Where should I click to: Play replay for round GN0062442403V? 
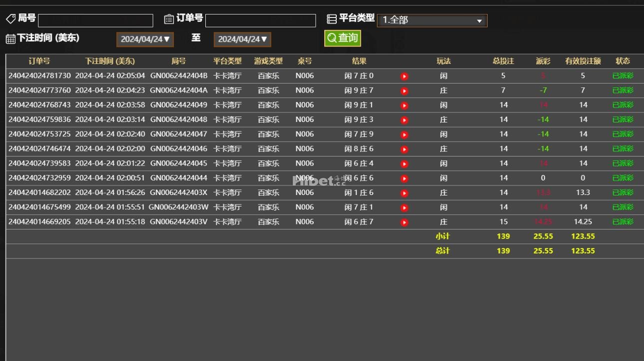pyautogui.click(x=404, y=222)
